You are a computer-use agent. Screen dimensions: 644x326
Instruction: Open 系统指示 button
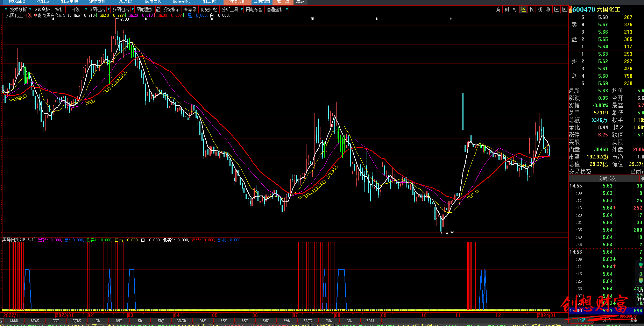coord(171,9)
